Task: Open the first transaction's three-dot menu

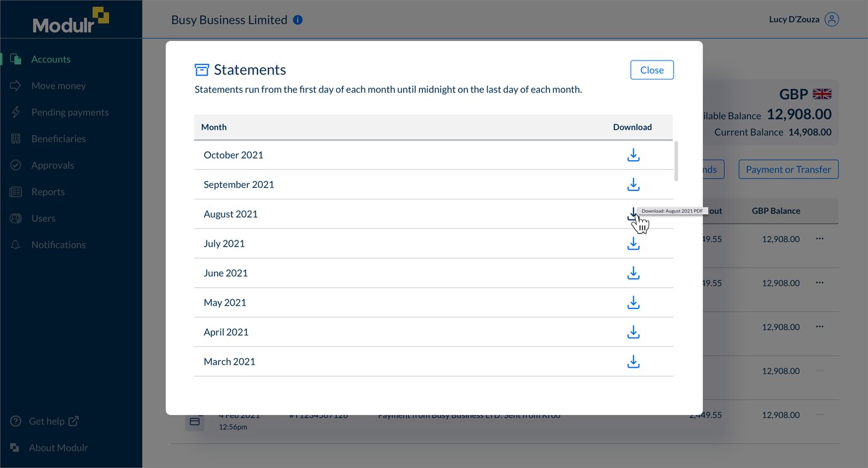Action: click(819, 239)
